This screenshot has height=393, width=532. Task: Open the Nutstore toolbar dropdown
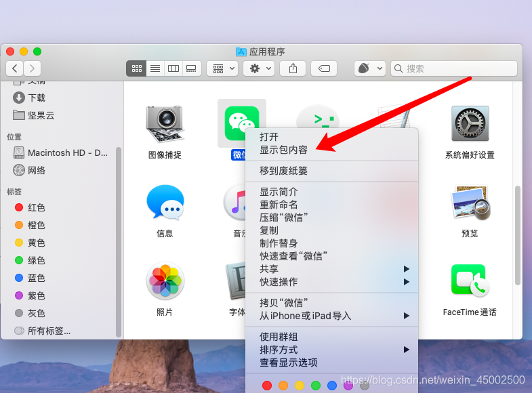370,68
